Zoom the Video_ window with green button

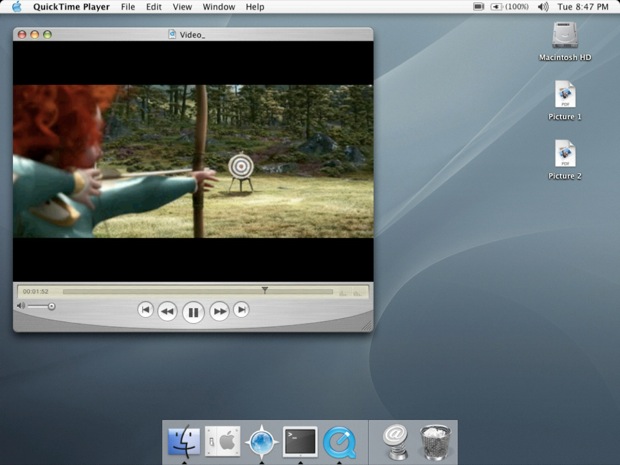[47, 35]
